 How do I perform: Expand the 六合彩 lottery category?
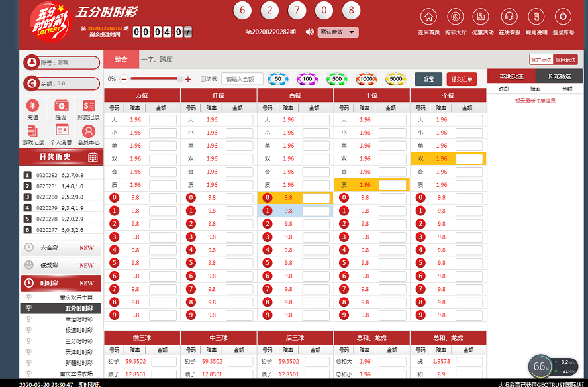pyautogui.click(x=60, y=248)
